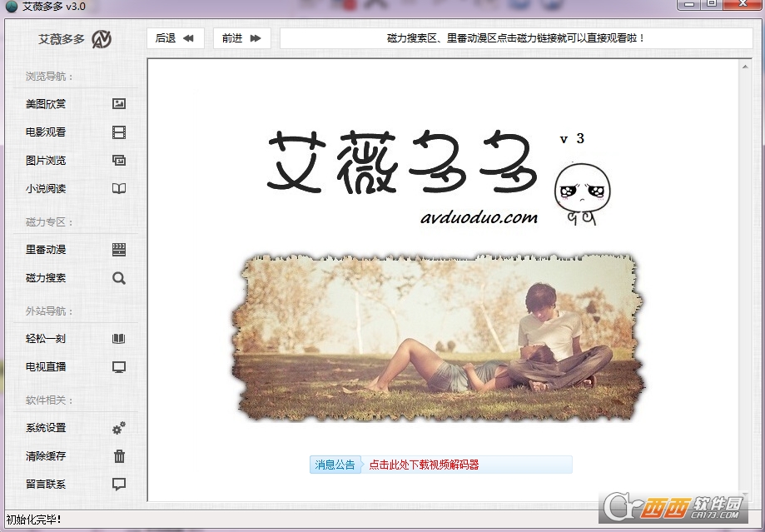Click the open book icon beside 小说阅读

[x=119, y=189]
